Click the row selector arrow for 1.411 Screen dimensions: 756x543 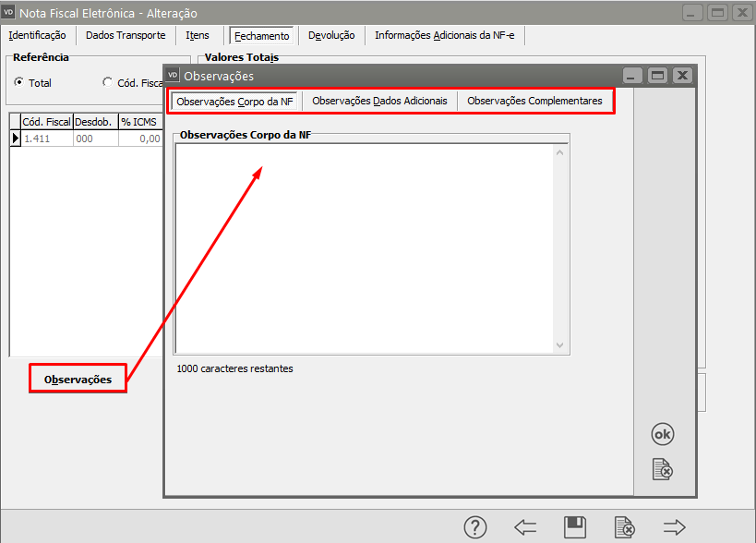[x=16, y=139]
